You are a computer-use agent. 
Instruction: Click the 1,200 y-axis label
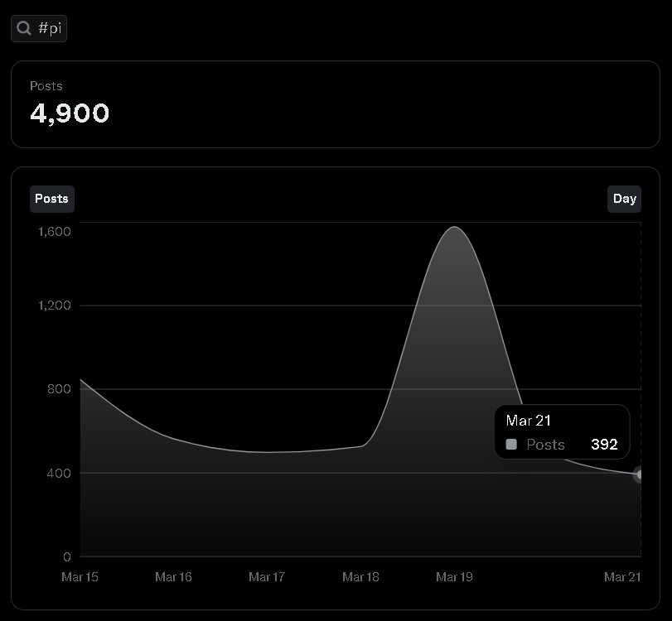[55, 306]
